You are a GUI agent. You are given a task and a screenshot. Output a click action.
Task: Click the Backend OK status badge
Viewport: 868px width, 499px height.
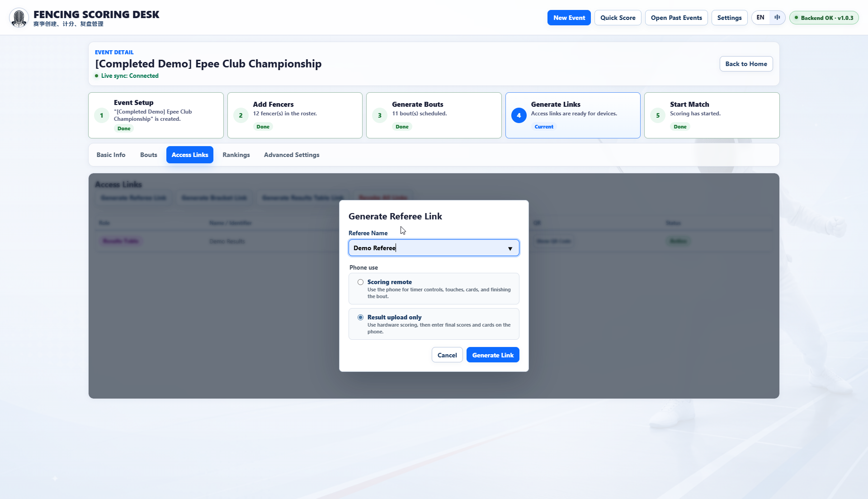point(824,18)
